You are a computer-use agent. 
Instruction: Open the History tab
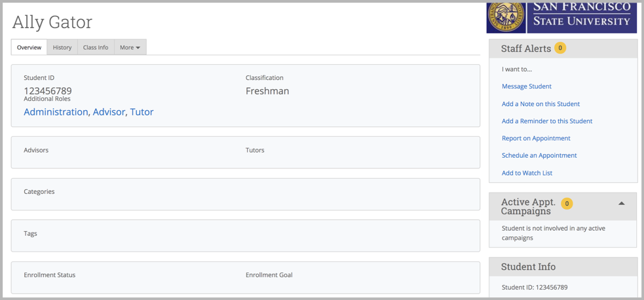pos(62,47)
